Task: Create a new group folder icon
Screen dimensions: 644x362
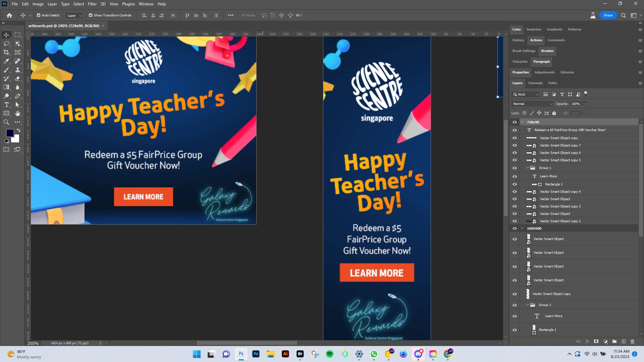Action: pos(614,342)
